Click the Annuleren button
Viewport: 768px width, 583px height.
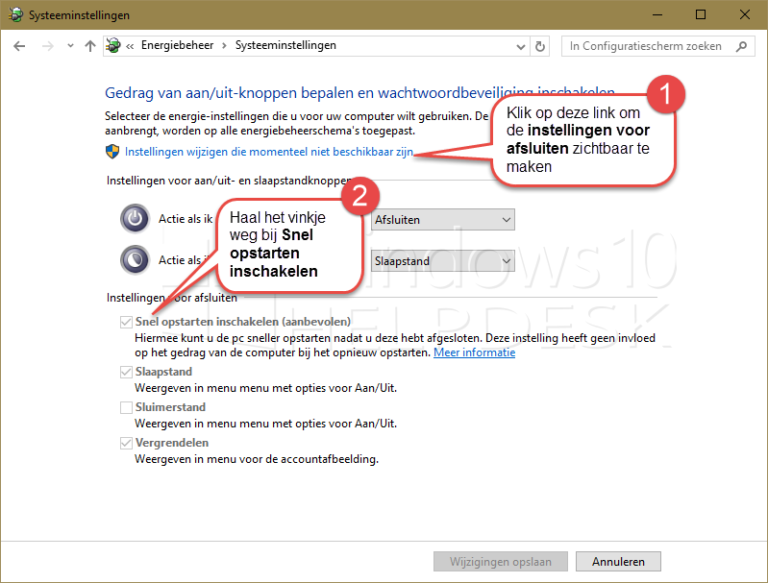(x=618, y=561)
